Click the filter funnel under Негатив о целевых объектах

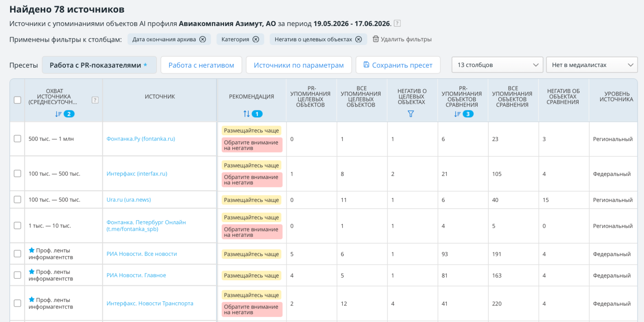411,114
